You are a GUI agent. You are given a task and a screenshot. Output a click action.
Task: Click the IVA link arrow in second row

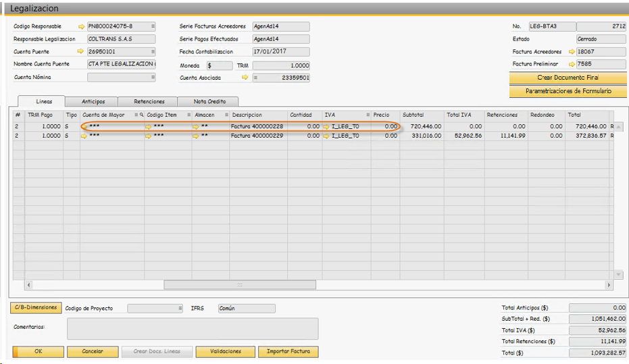pos(326,136)
